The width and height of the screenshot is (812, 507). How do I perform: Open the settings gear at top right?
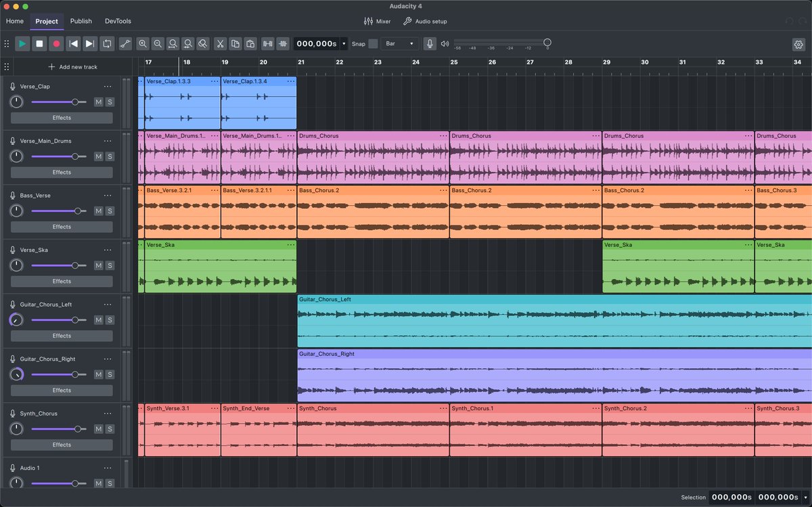pyautogui.click(x=798, y=43)
